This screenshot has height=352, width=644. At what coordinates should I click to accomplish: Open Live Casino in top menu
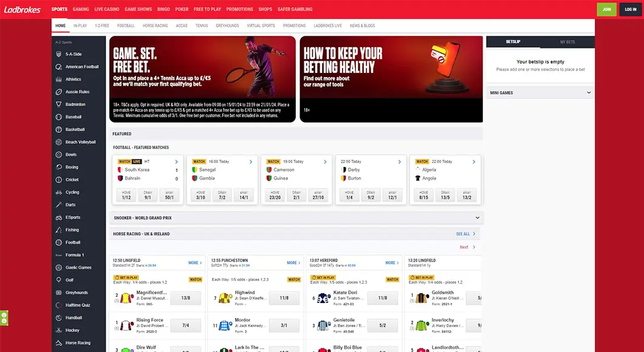tap(107, 9)
